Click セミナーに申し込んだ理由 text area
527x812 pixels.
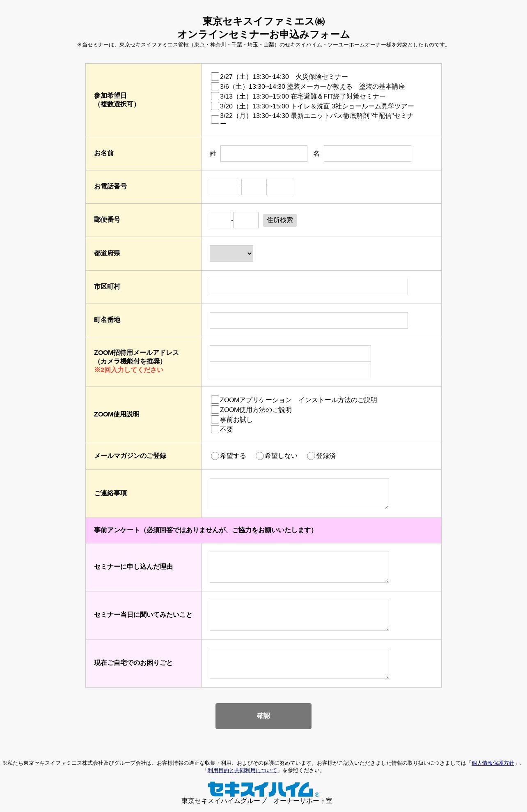point(299,567)
